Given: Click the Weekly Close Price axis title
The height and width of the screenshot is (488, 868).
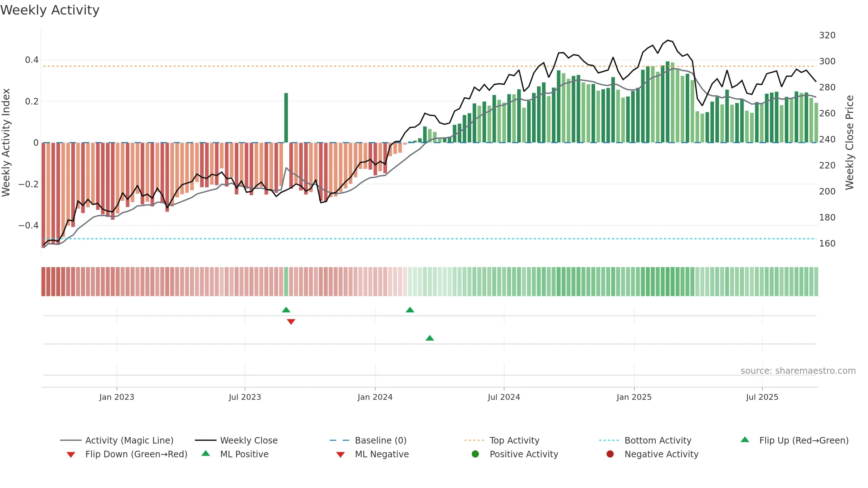Looking at the screenshot, I should (x=850, y=142).
